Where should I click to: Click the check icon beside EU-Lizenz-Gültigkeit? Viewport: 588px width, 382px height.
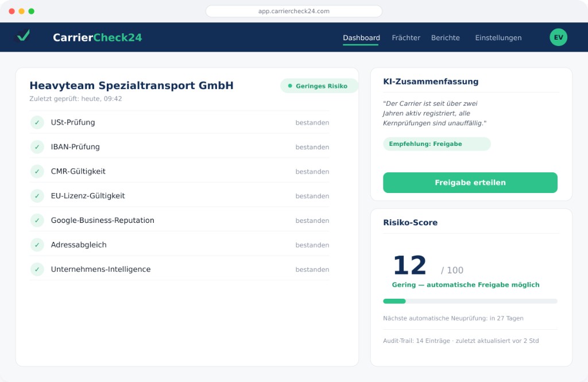tap(37, 196)
